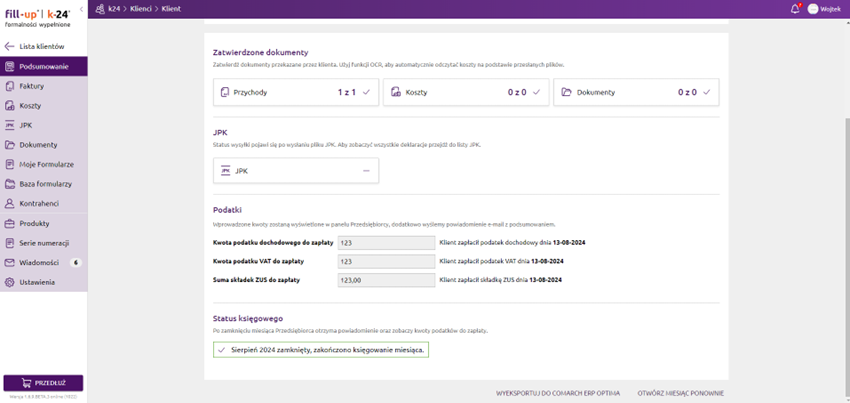Screen dimensions: 850x403
Task: Click the checkmark on Przychody card
Action: point(366,92)
